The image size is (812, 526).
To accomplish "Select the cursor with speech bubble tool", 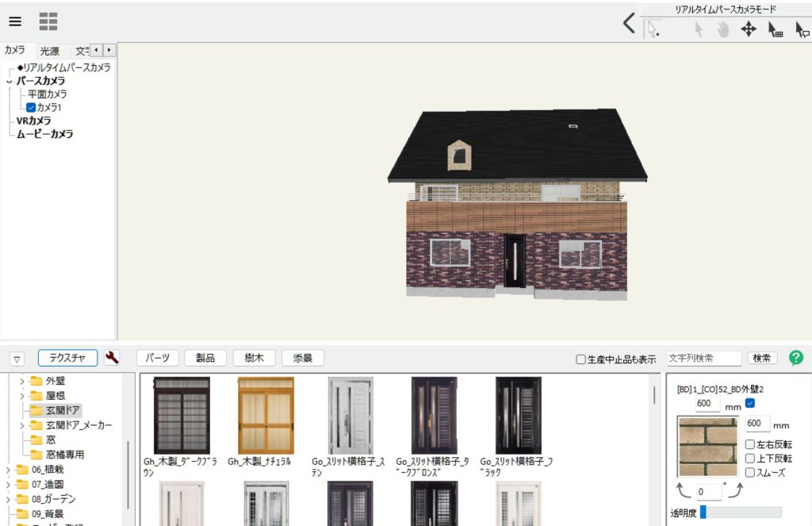I will 802,30.
